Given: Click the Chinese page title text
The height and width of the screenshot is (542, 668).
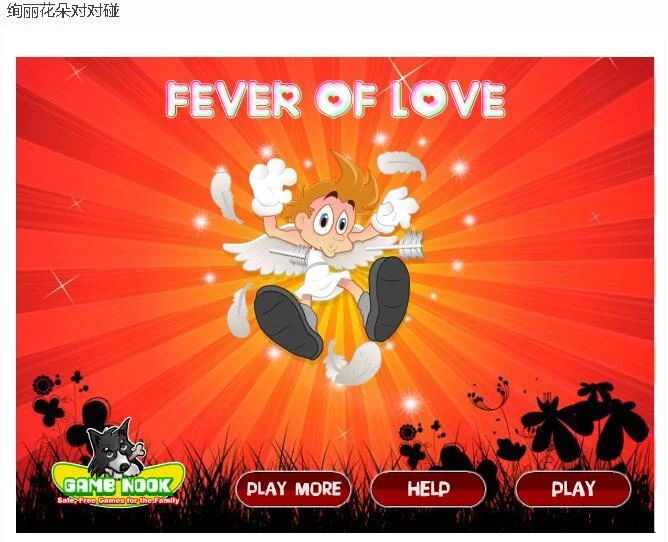Looking at the screenshot, I should coord(63,11).
